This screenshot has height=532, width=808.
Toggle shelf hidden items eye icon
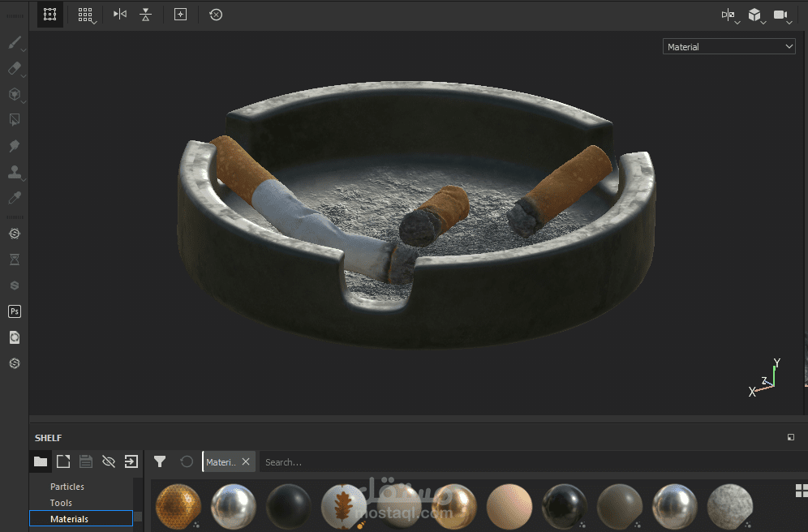pyautogui.click(x=109, y=461)
